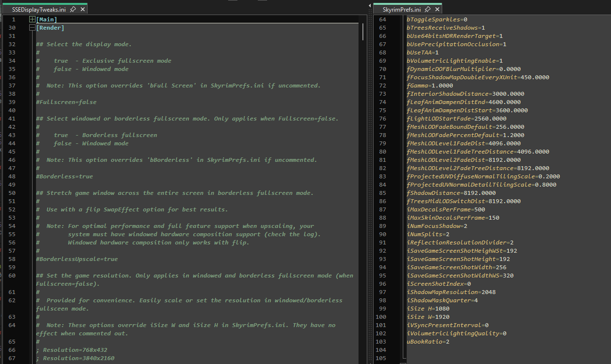This screenshot has height=364, width=611.
Task: Click the iMaxDecalsPerFrame=500 line
Action: tap(446, 209)
